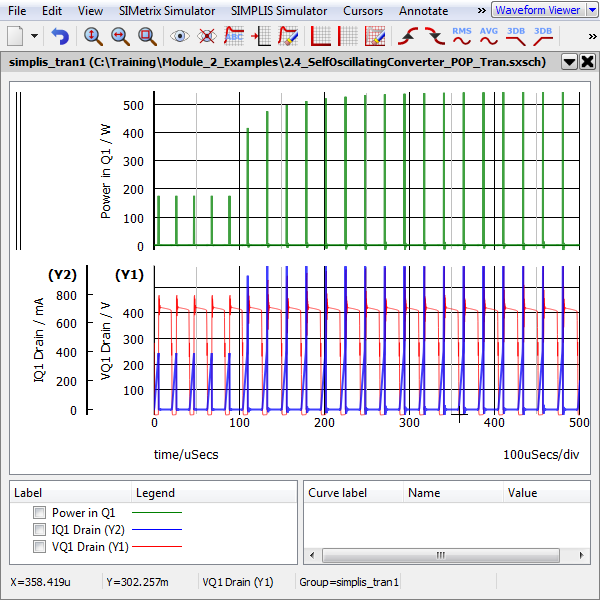Image resolution: width=600 pixels, height=600 pixels.
Task: Click the RMS measurement icon
Action: 462,36
